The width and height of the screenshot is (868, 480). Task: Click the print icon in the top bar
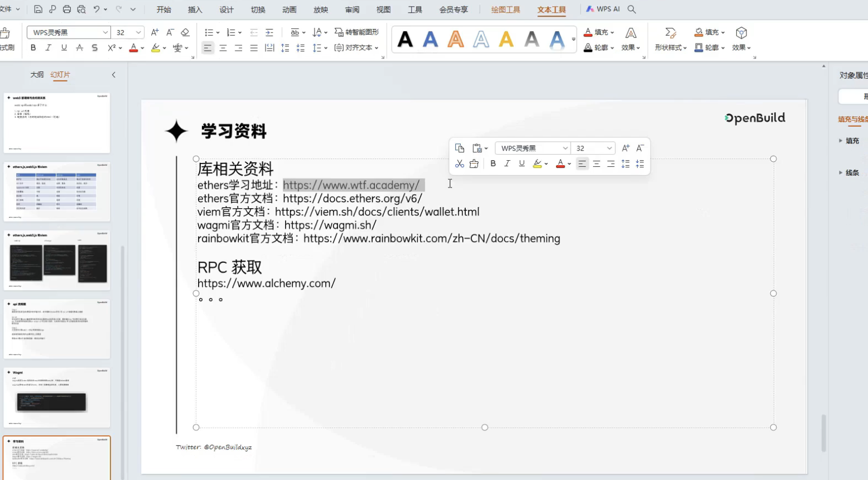tap(67, 9)
